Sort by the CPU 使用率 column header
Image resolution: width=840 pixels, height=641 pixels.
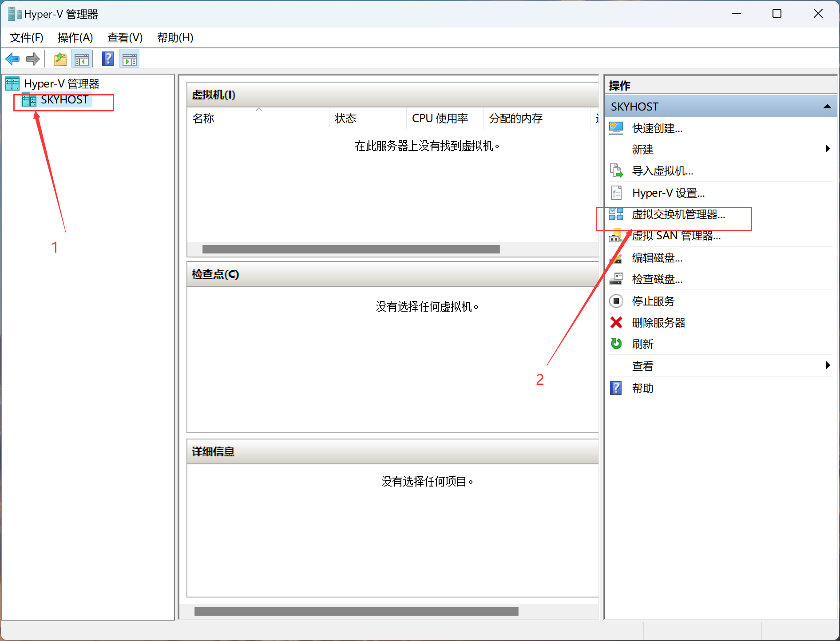[x=445, y=119]
